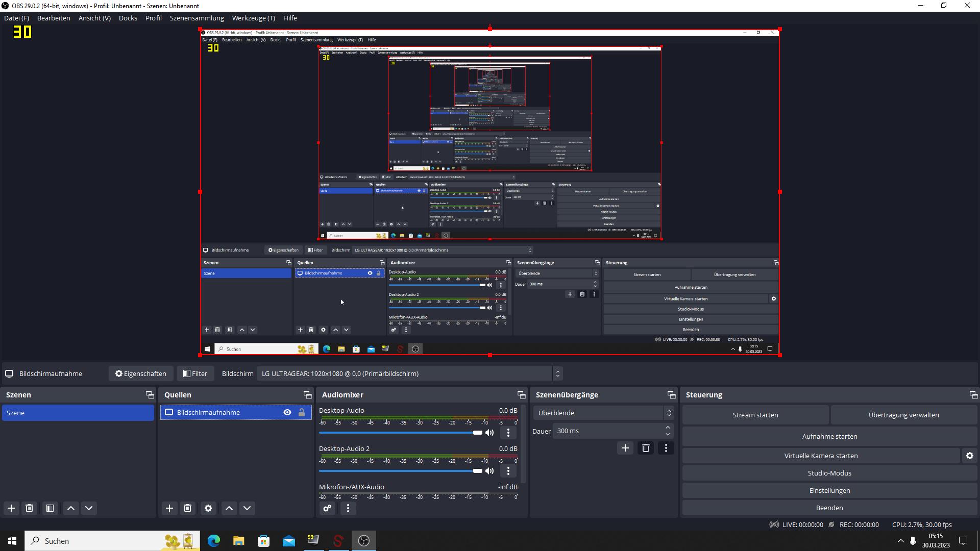This screenshot has height=551, width=980.
Task: Click Windows taskbar Suchen search box
Action: [x=112, y=541]
